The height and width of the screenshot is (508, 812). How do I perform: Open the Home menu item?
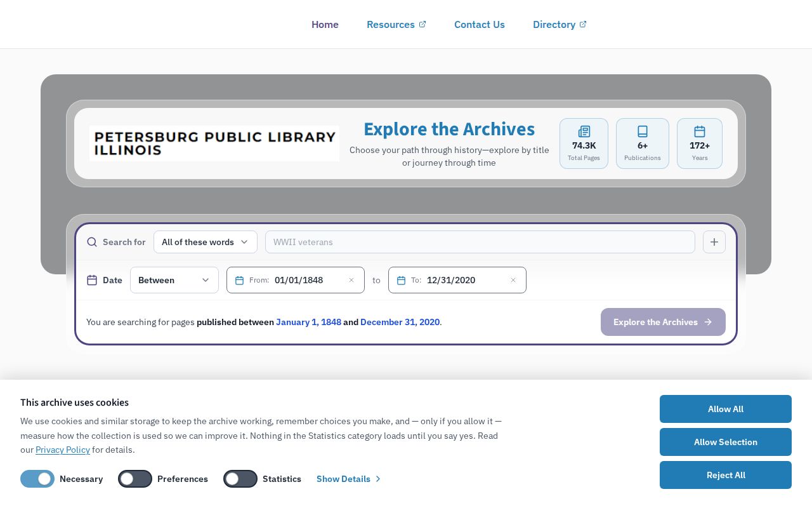(325, 24)
